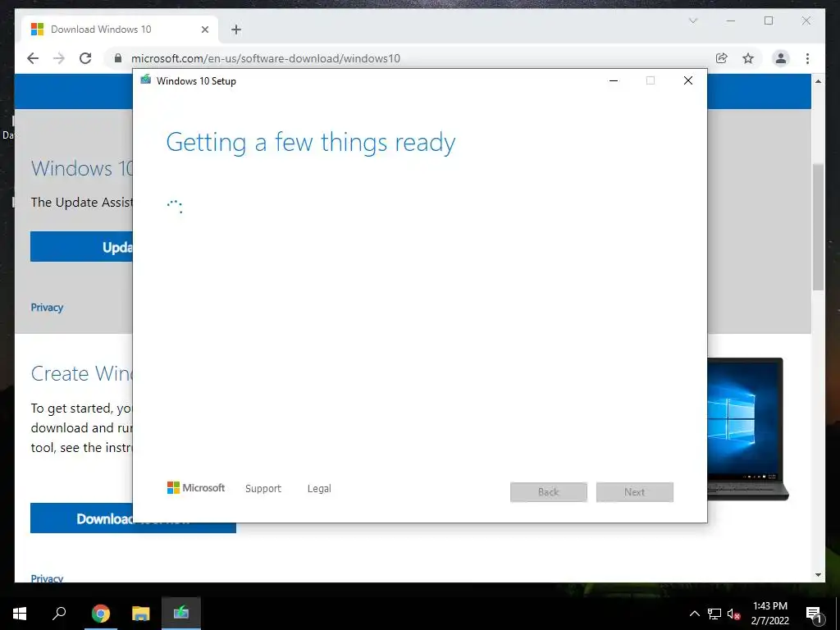Open the Privacy link under Update button
The width and height of the screenshot is (840, 630).
coord(47,308)
